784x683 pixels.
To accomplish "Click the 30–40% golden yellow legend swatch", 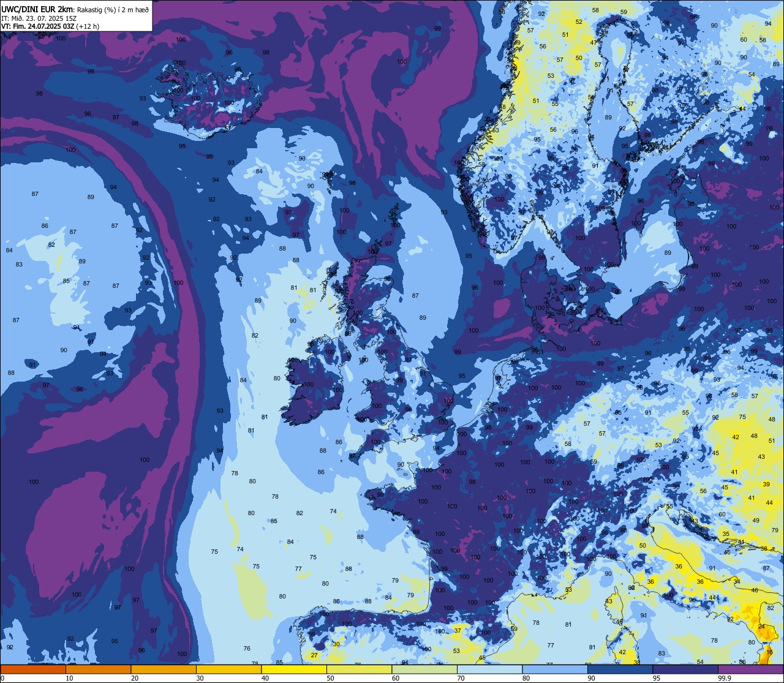I will 228,670.
